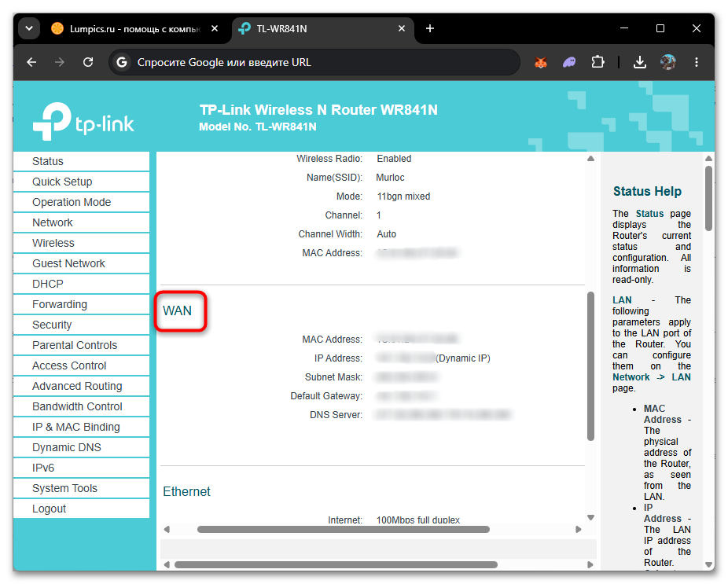Screen dimensions: 728x584
Task: Click the Status link in help text
Action: (649, 214)
